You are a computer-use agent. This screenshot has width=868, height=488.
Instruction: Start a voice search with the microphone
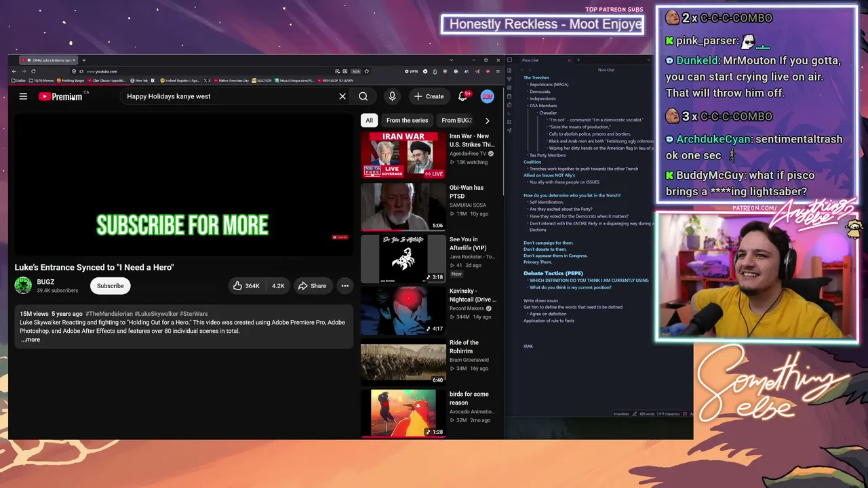click(392, 96)
